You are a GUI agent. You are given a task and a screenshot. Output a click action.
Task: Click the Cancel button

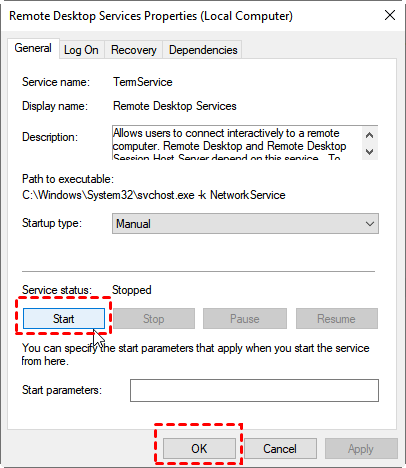click(x=280, y=448)
